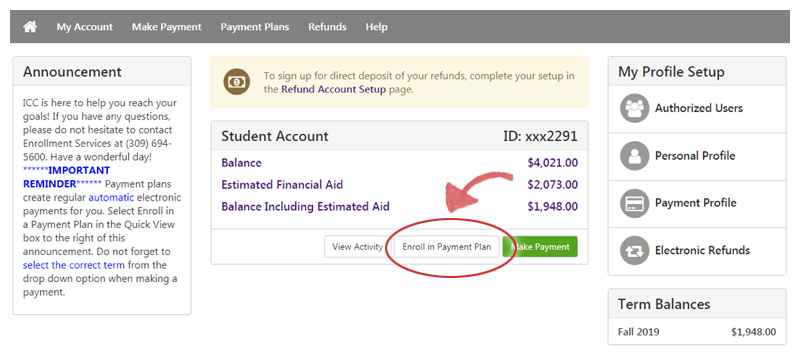
Task: Select the Personal Profile person icon
Action: pyautogui.click(x=634, y=156)
